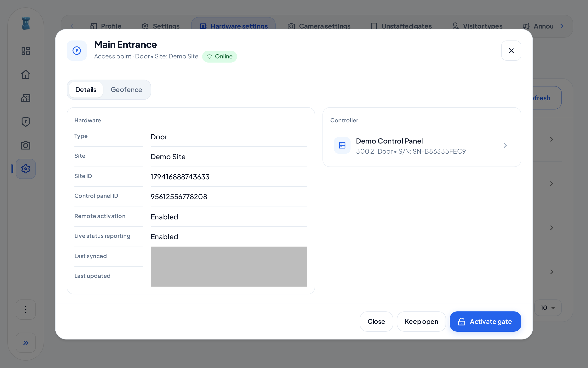Screen dimensions: 588x368
Task: Click the Keep open button
Action: (421, 321)
